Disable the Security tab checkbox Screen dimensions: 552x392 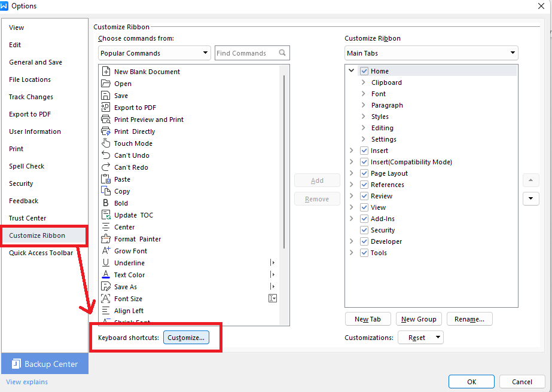pos(364,229)
